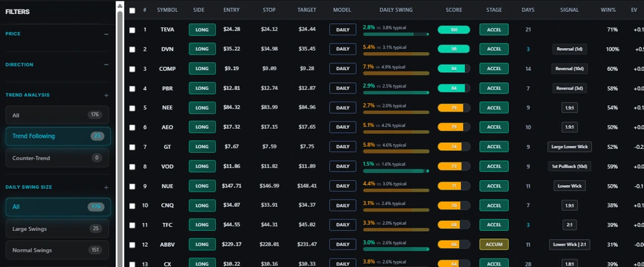This screenshot has width=644, height=267.
Task: Sort by the ENTRY column header
Action: point(231,10)
